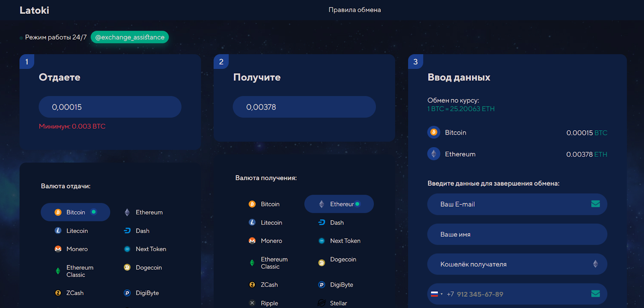Click the Отдаете amount field
Viewport: 644px width, 308px height.
[110, 107]
